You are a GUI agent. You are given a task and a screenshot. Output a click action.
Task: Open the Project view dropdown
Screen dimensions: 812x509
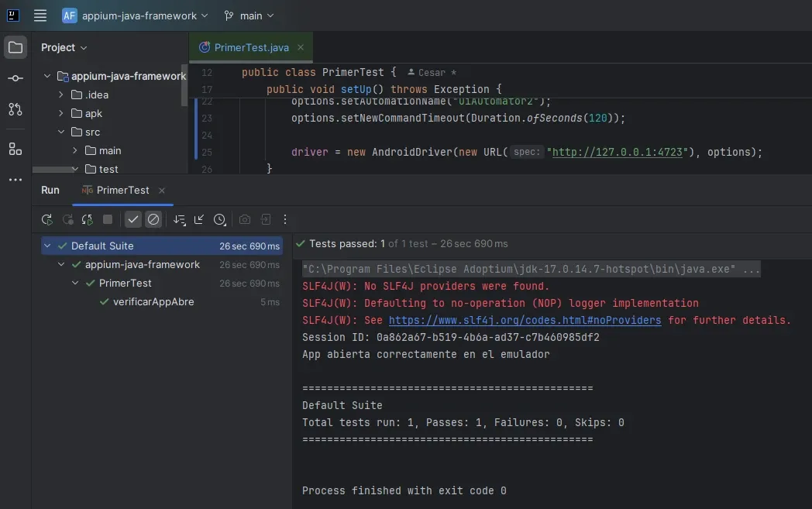[64, 47]
